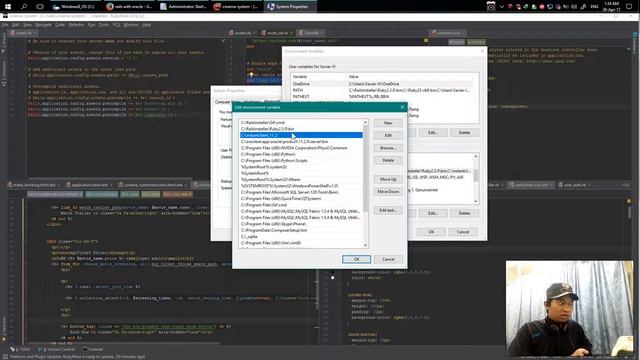Select the WindowsPowerShell v1.0 path entry
The height and width of the screenshot is (360, 640).
tap(301, 186)
